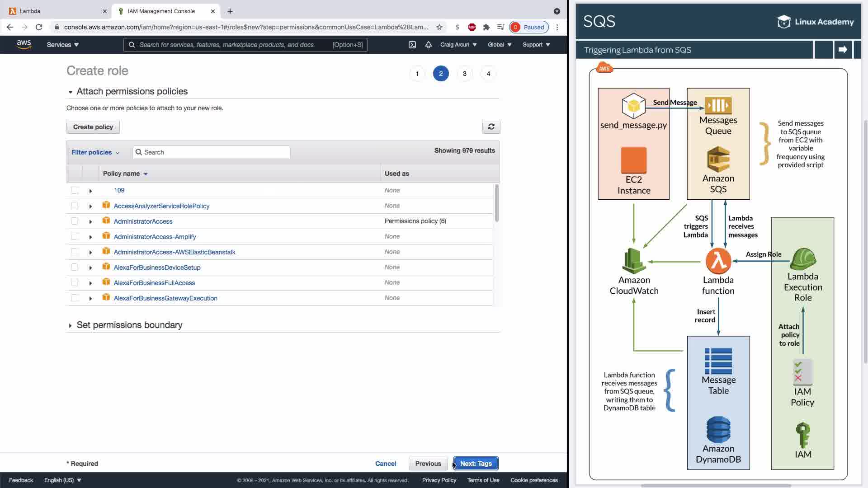The width and height of the screenshot is (868, 488).
Task: Bookmark this page with the star icon
Action: (439, 27)
